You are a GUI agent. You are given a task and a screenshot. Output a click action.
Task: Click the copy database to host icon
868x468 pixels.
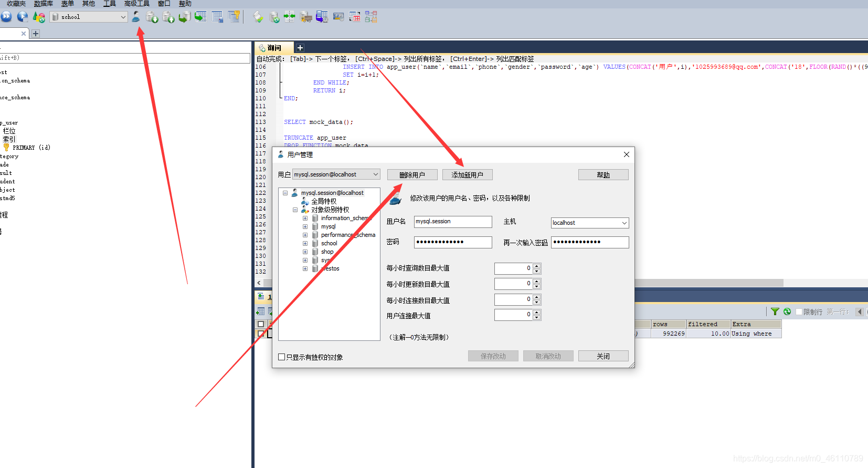(x=184, y=17)
